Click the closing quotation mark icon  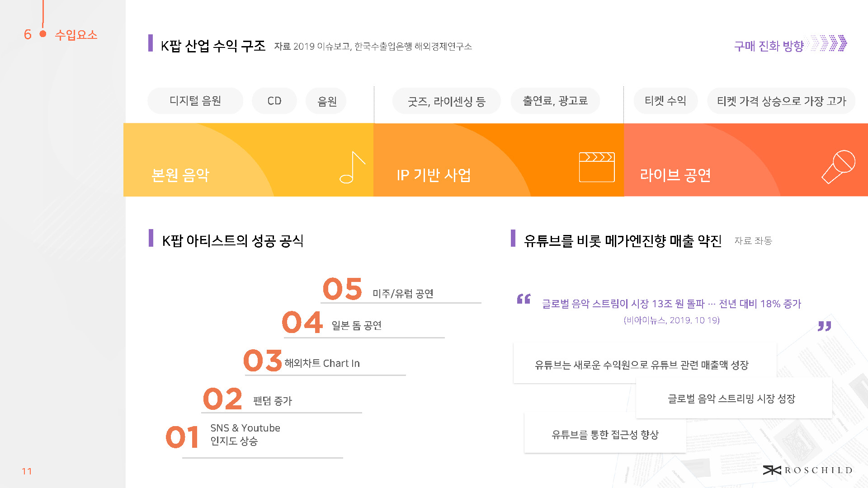[824, 326]
